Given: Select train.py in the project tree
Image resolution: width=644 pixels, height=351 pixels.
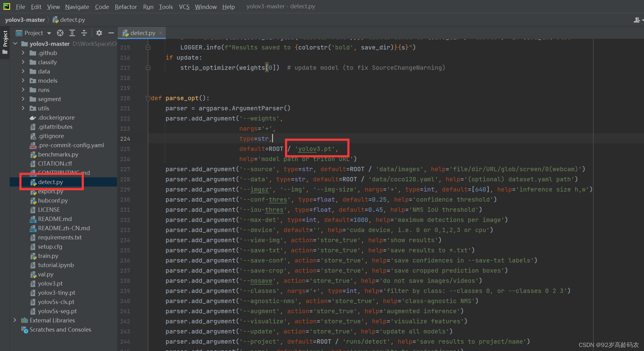Looking at the screenshot, I should coord(48,256).
